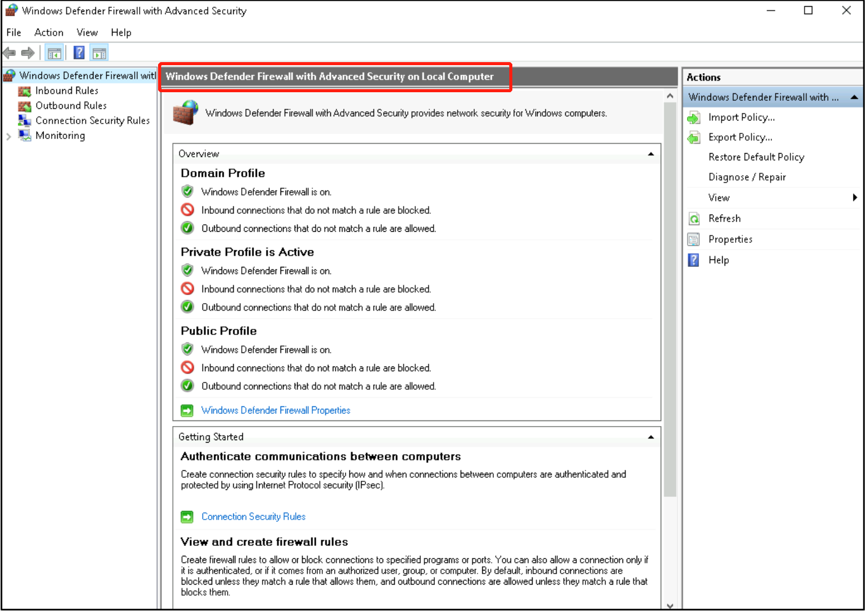Open Connection Security Rules tree node
Image resolution: width=866 pixels, height=616 pixels.
[x=92, y=120]
